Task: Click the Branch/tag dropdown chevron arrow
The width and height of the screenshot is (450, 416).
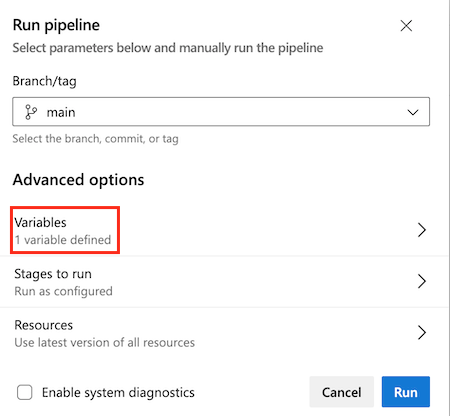Action: click(x=413, y=112)
